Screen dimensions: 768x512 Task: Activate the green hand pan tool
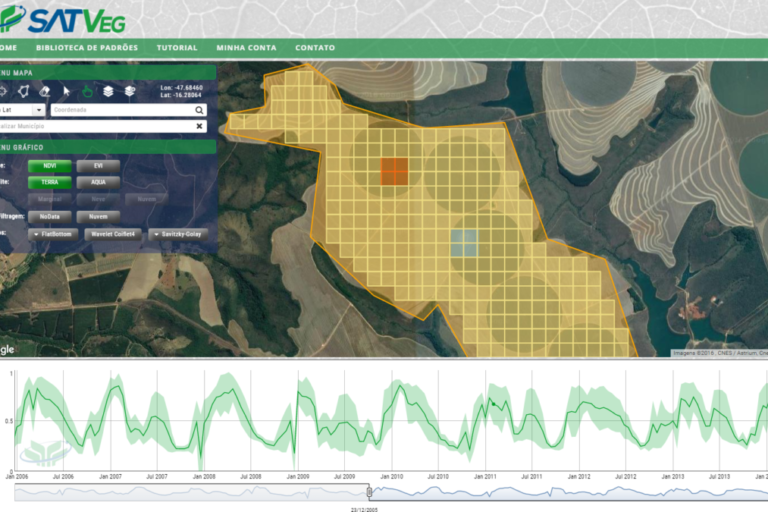pyautogui.click(x=87, y=91)
